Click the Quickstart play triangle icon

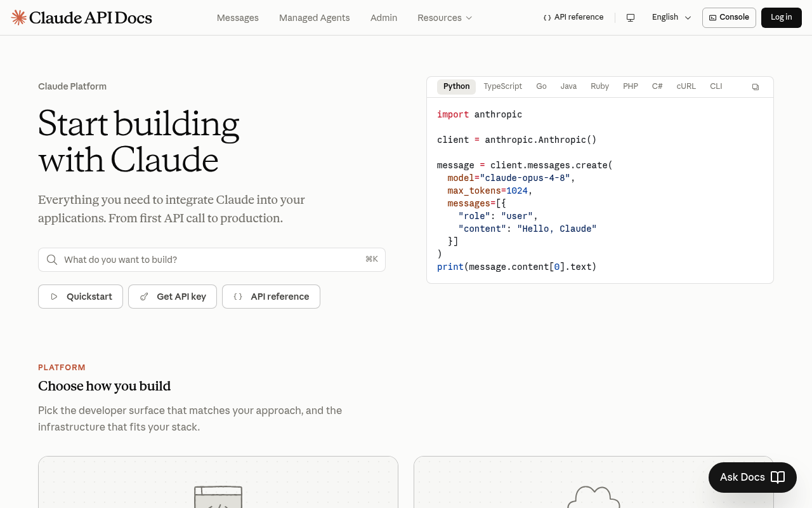click(54, 297)
